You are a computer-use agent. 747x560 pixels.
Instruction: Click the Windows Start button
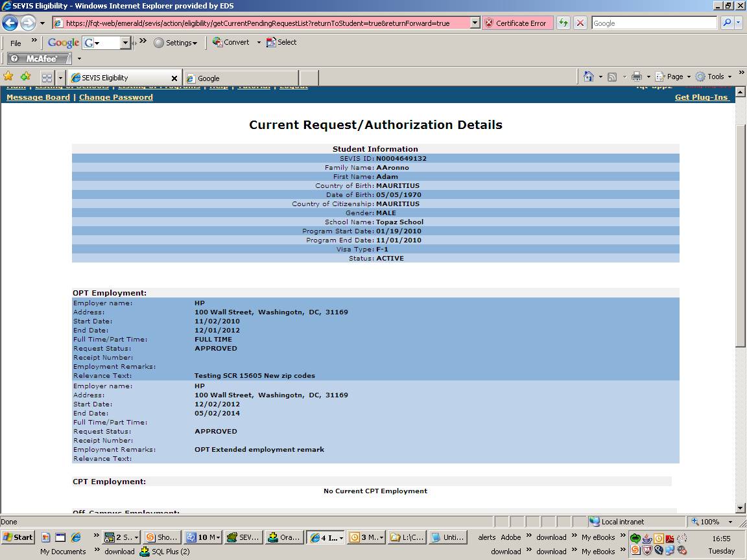[18, 537]
